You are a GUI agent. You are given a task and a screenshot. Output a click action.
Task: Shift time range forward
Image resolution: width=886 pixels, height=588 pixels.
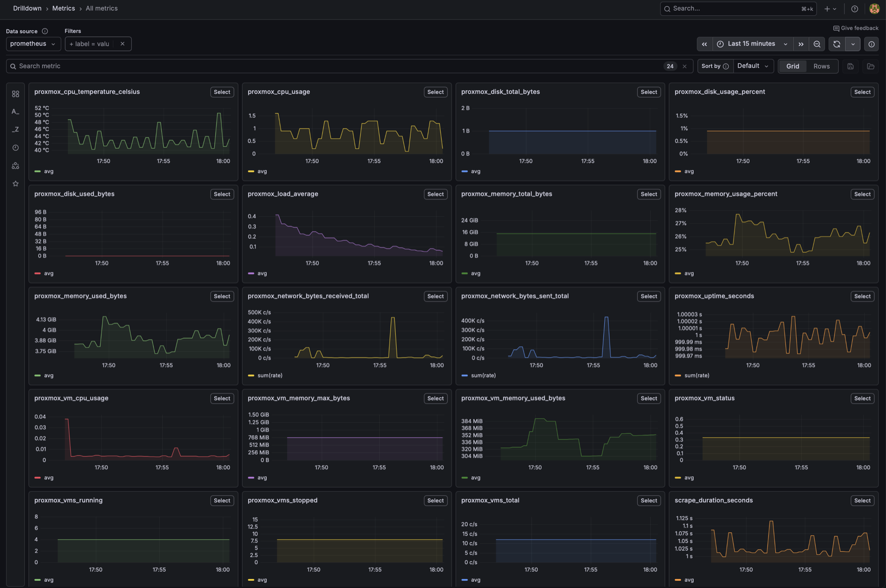point(801,44)
